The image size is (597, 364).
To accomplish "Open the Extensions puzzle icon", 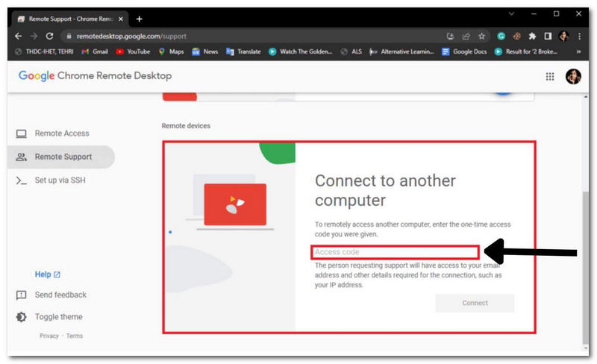I will (532, 36).
